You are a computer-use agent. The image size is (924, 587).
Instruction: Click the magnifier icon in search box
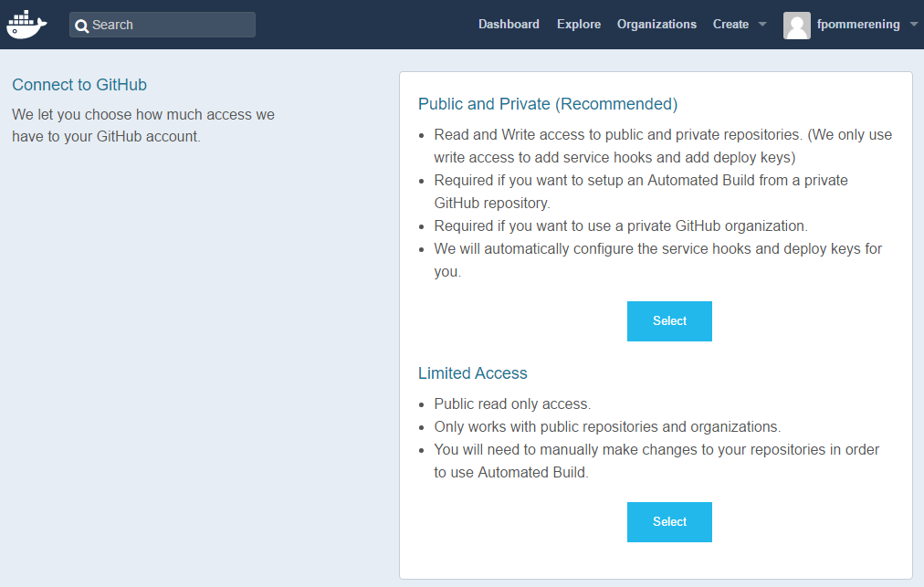point(82,26)
